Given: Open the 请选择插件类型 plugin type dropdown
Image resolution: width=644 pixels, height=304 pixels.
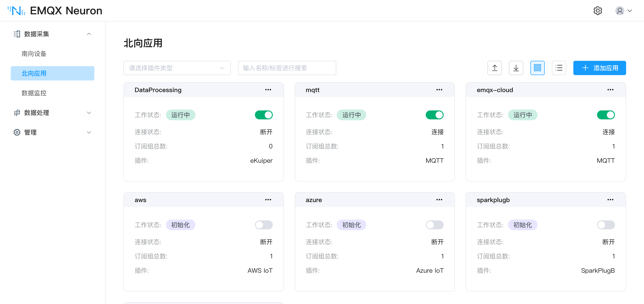Looking at the screenshot, I should click(x=177, y=68).
